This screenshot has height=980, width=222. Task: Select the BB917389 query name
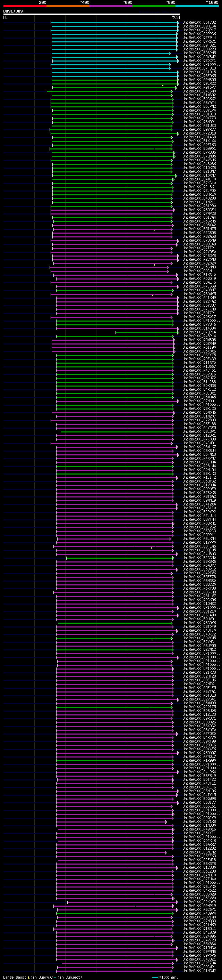(13, 11)
